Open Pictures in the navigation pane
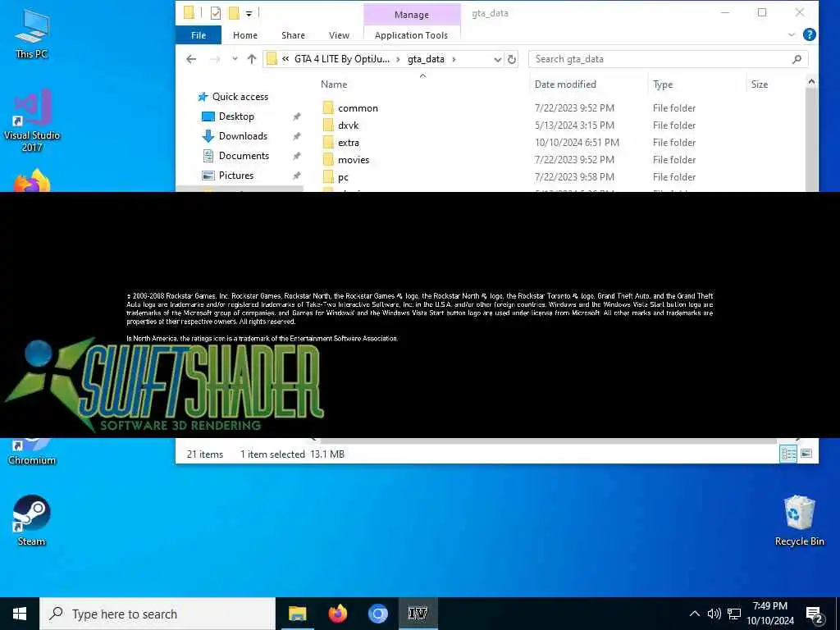 click(x=235, y=176)
